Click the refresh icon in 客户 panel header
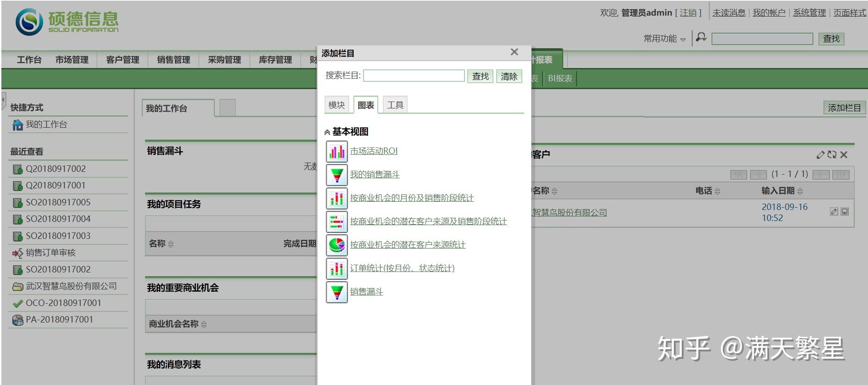 [832, 155]
